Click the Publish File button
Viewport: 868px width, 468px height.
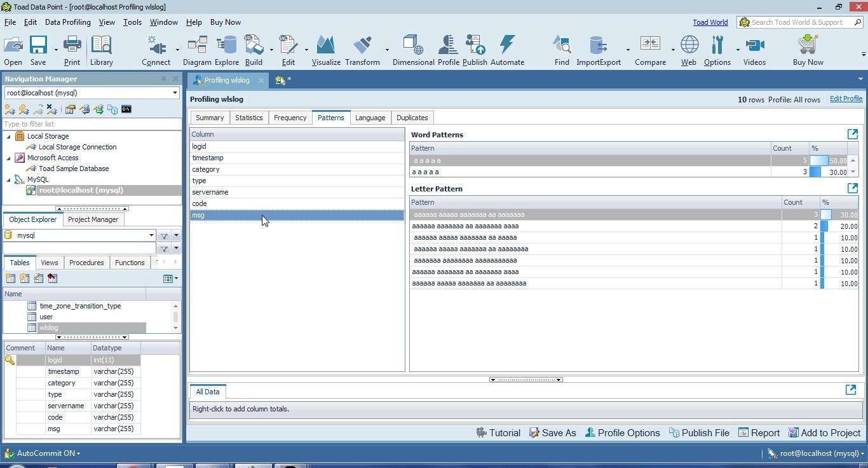(699, 433)
